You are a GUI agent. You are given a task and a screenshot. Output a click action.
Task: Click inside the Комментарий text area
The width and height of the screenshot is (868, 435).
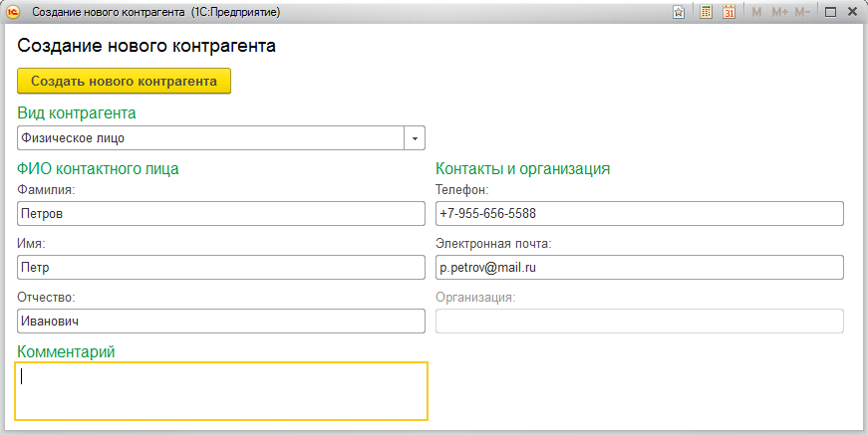click(221, 391)
